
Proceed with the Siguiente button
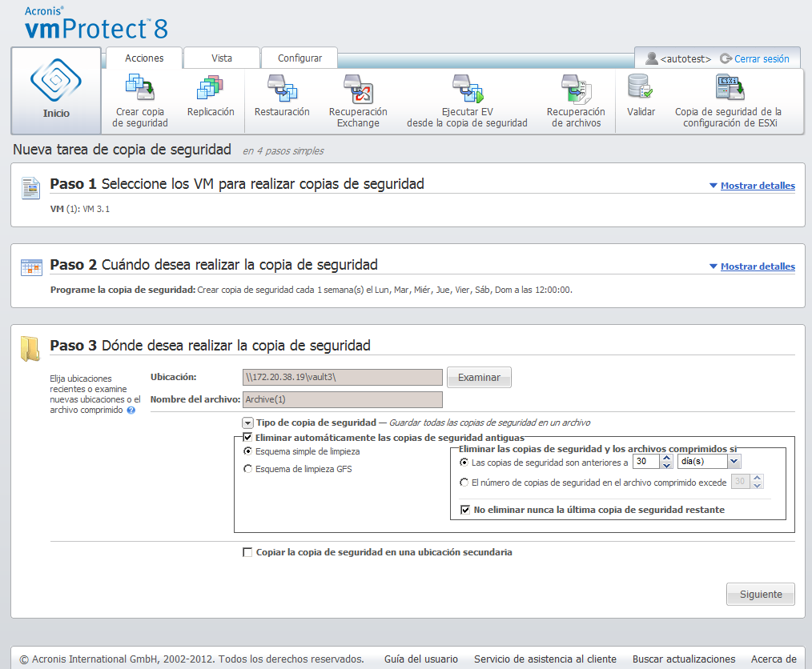tap(761, 594)
